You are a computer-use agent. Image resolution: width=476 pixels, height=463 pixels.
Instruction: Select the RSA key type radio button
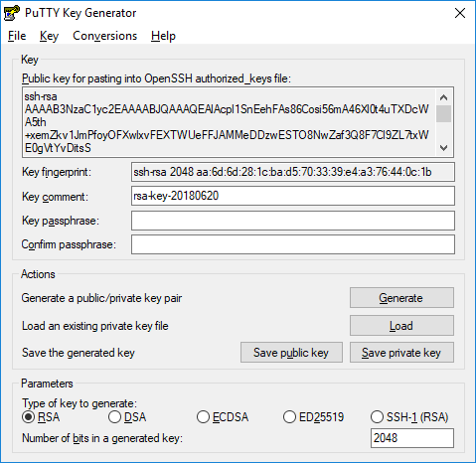coord(29,416)
